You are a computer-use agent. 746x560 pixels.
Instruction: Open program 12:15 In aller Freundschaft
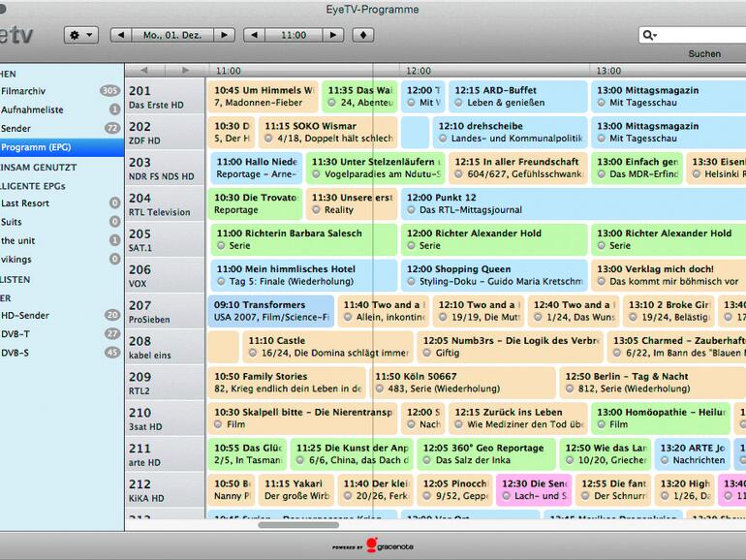[x=518, y=169]
